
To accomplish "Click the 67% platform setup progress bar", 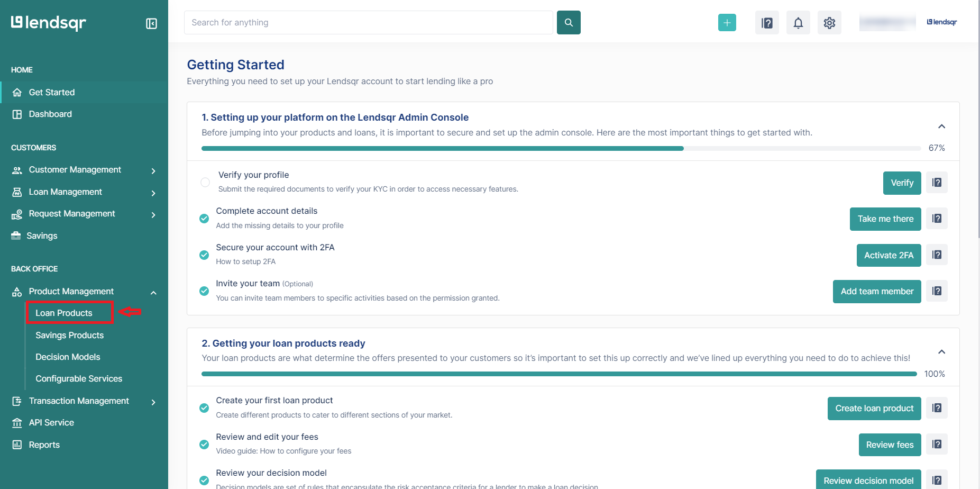I will pyautogui.click(x=561, y=149).
